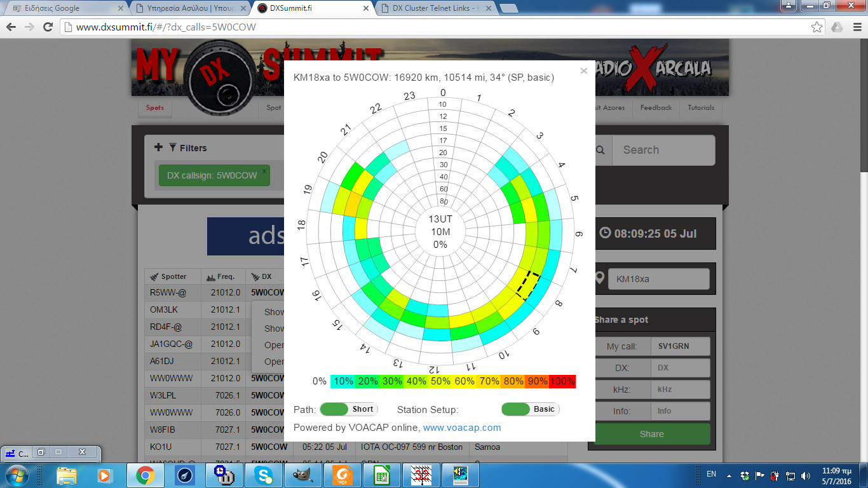
Task: Click the address bar URL
Action: point(166,27)
